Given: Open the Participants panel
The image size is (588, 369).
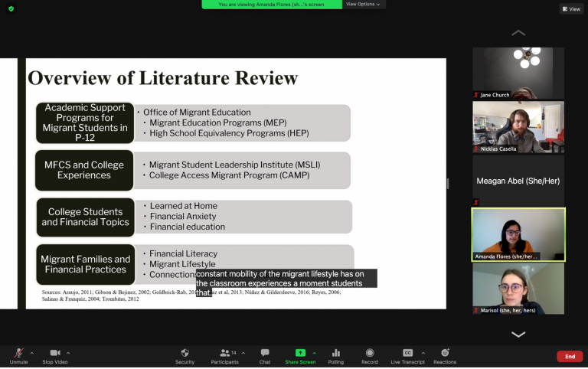Looking at the screenshot, I should point(224,354).
